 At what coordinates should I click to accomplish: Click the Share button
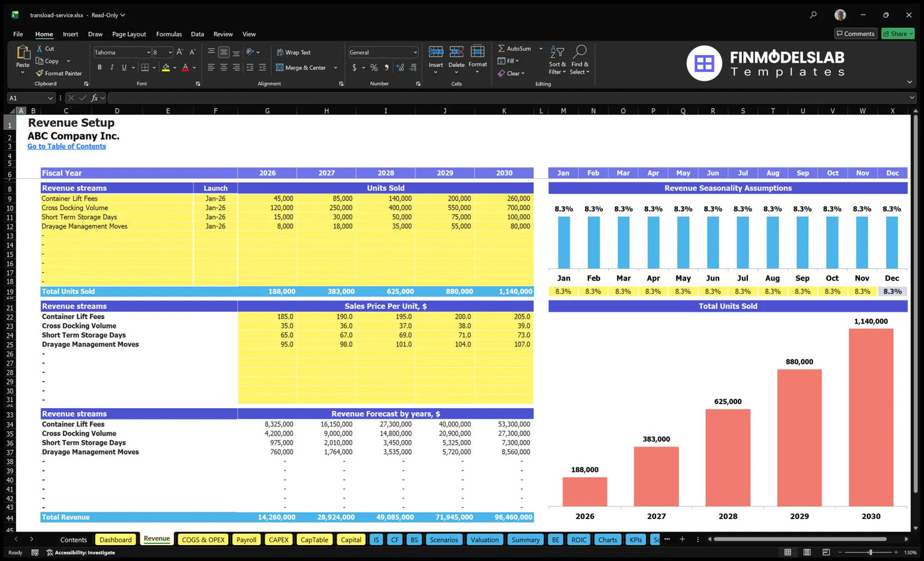(x=897, y=34)
